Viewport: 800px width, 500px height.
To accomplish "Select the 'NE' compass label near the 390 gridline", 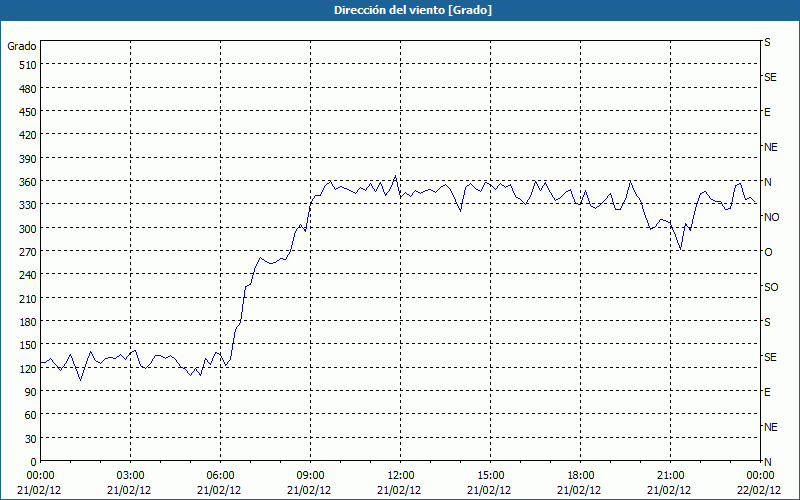I will pos(770,147).
